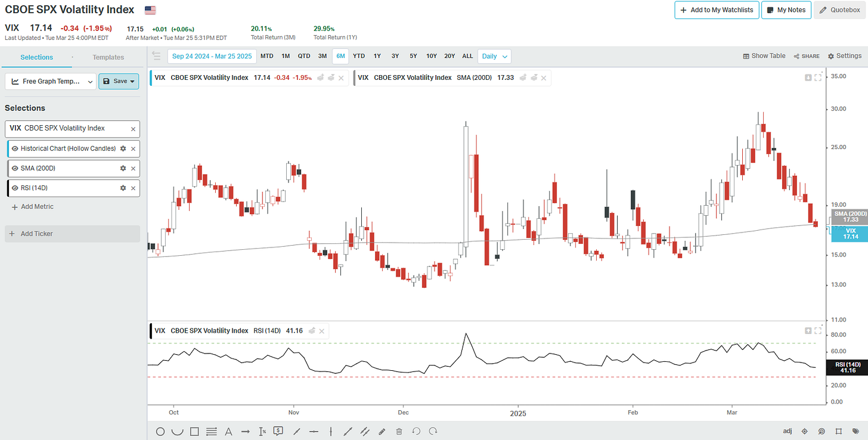The image size is (868, 440).
Task: Open the Free Graph Template dropdown
Action: point(51,81)
